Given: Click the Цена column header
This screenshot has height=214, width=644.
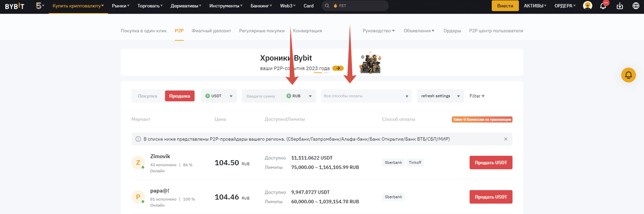Looking at the screenshot, I should pos(220,119).
